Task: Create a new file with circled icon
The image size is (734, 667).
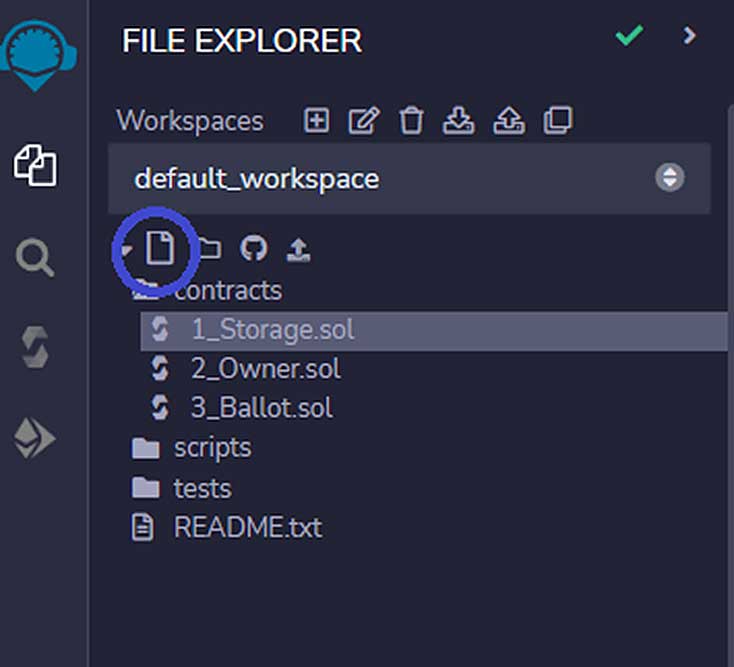Action: pos(160,248)
